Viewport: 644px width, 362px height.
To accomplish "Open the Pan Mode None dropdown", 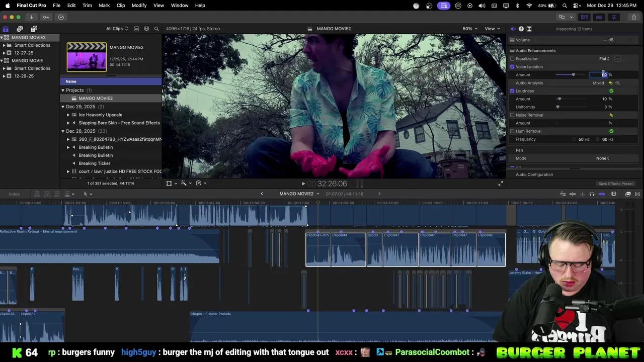I will 603,158.
